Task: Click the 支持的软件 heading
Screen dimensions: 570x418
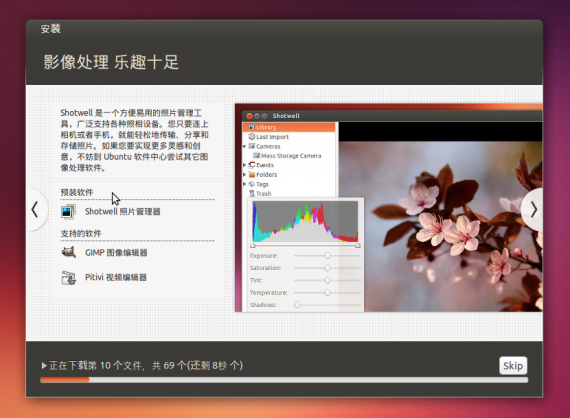Action: pos(81,233)
